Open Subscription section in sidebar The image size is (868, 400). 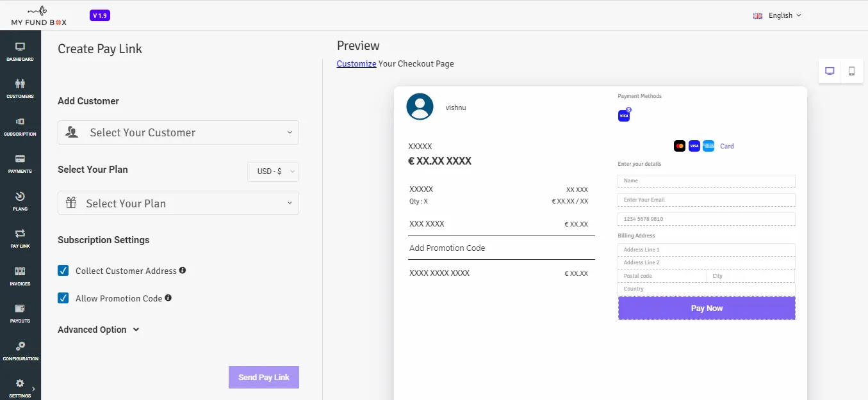(x=20, y=126)
